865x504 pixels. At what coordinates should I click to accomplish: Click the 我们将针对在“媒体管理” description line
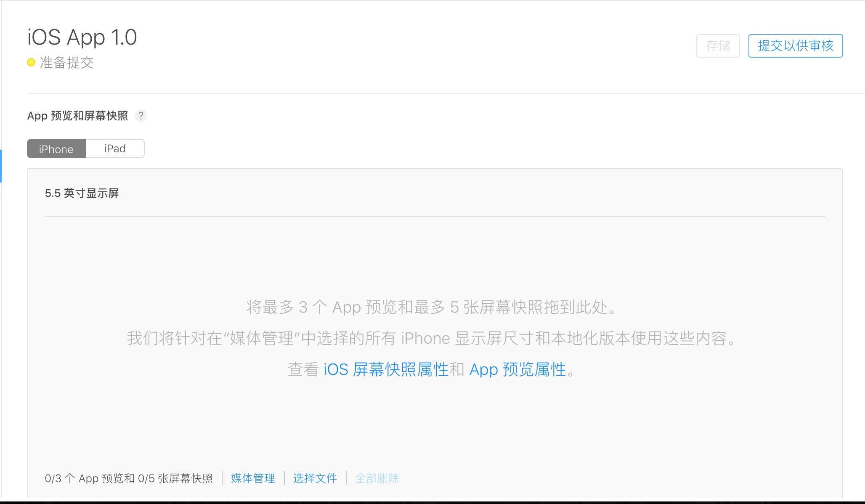point(432,338)
